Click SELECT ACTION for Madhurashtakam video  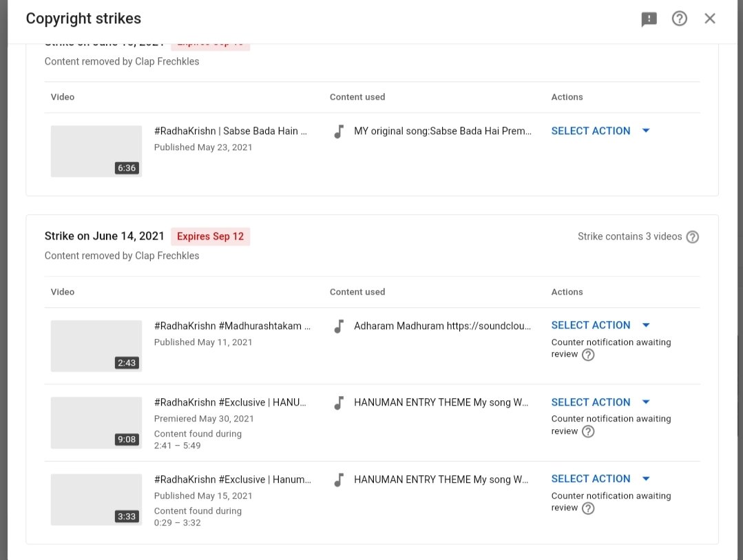590,325
